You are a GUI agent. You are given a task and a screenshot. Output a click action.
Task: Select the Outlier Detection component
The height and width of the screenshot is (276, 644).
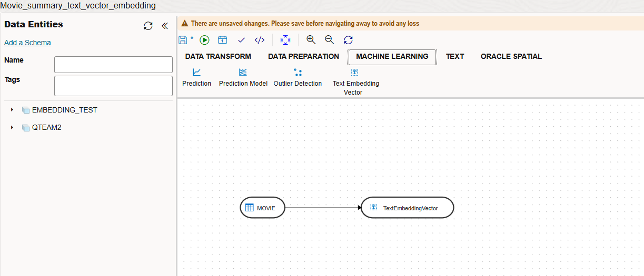(298, 77)
